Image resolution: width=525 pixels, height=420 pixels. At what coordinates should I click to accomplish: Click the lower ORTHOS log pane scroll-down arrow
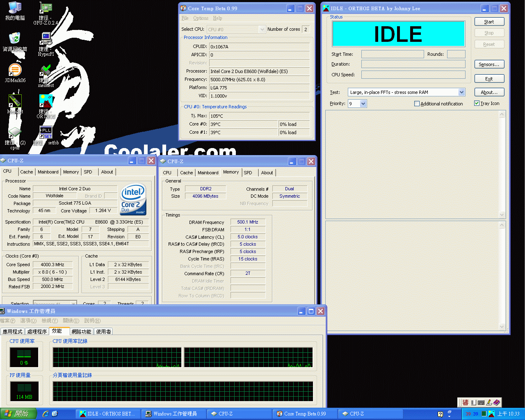[x=502, y=326]
